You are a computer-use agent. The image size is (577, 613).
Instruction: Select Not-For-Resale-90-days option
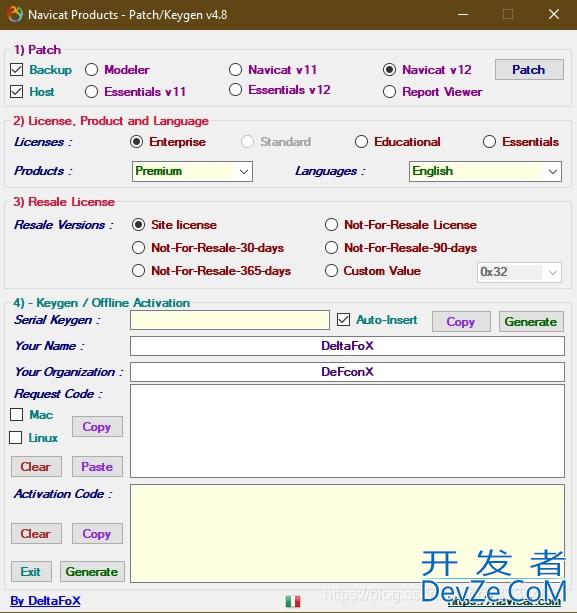(x=331, y=248)
